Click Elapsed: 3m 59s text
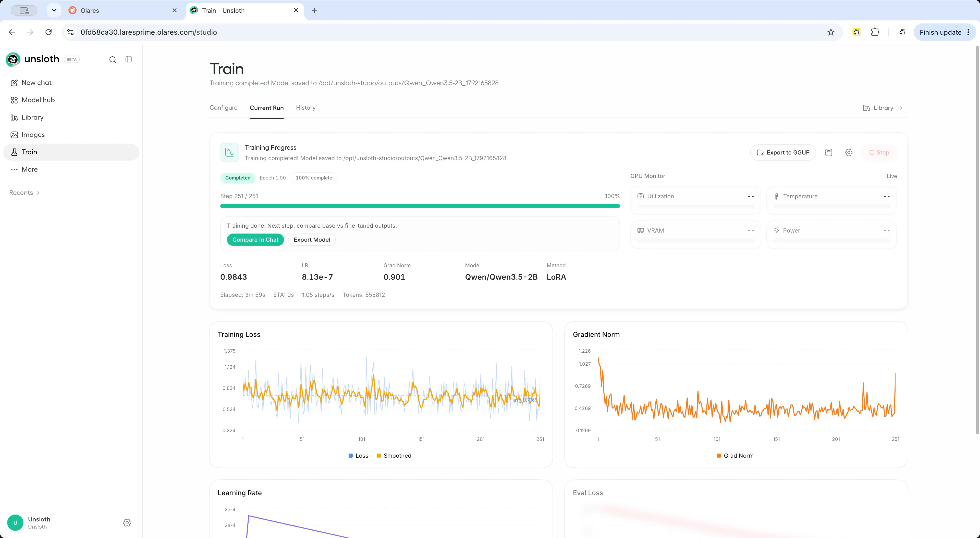980x538 pixels. (x=242, y=295)
